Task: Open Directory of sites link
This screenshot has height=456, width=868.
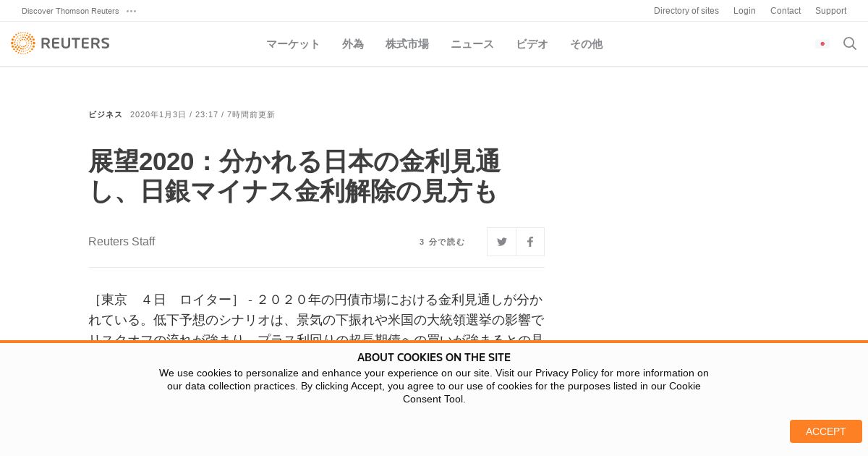Action: (686, 11)
